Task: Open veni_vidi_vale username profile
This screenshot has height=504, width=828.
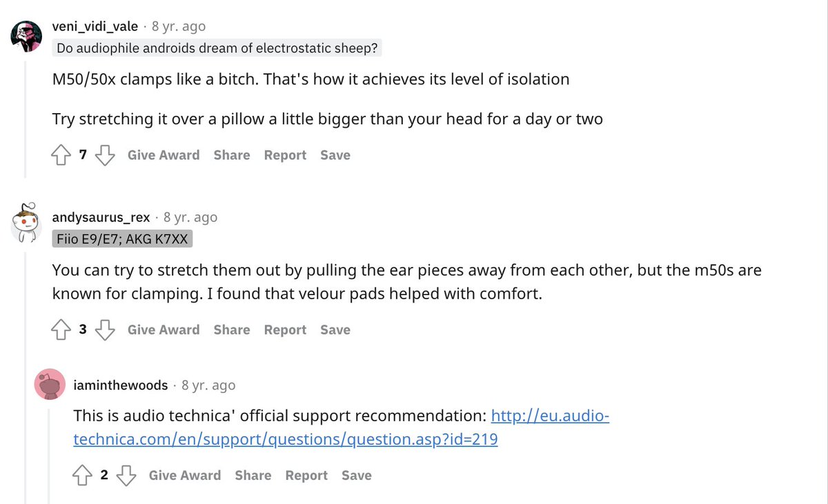Action: click(95, 27)
